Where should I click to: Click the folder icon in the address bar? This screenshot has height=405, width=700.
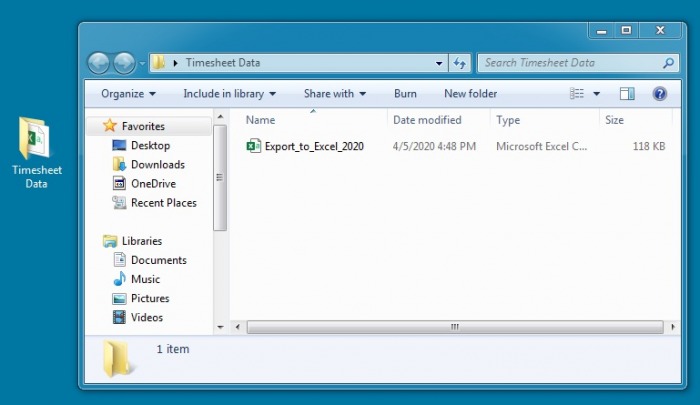point(158,63)
